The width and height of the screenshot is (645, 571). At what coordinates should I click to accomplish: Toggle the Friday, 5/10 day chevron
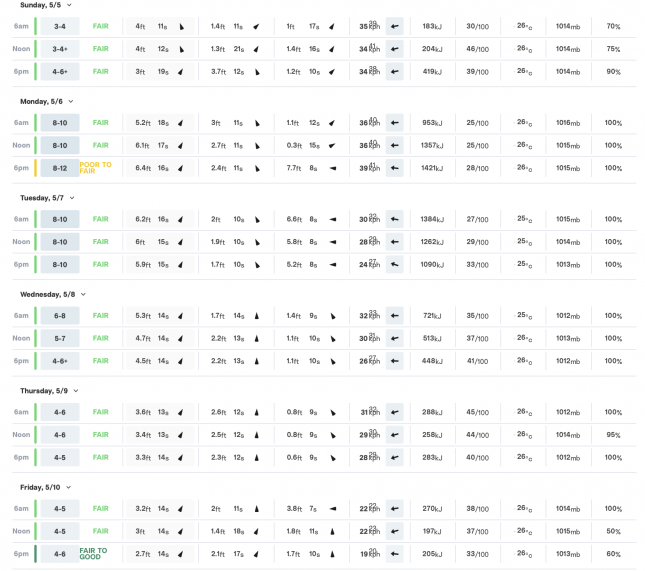[69, 487]
